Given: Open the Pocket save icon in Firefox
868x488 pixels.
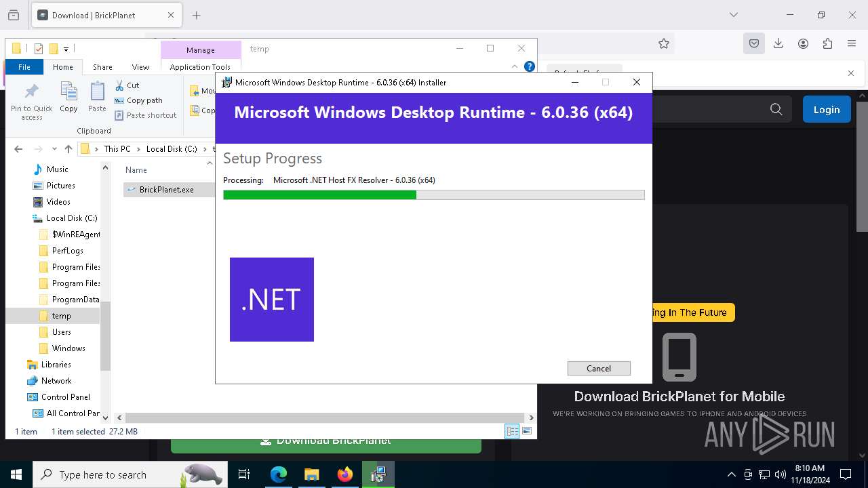Looking at the screenshot, I should tap(754, 43).
